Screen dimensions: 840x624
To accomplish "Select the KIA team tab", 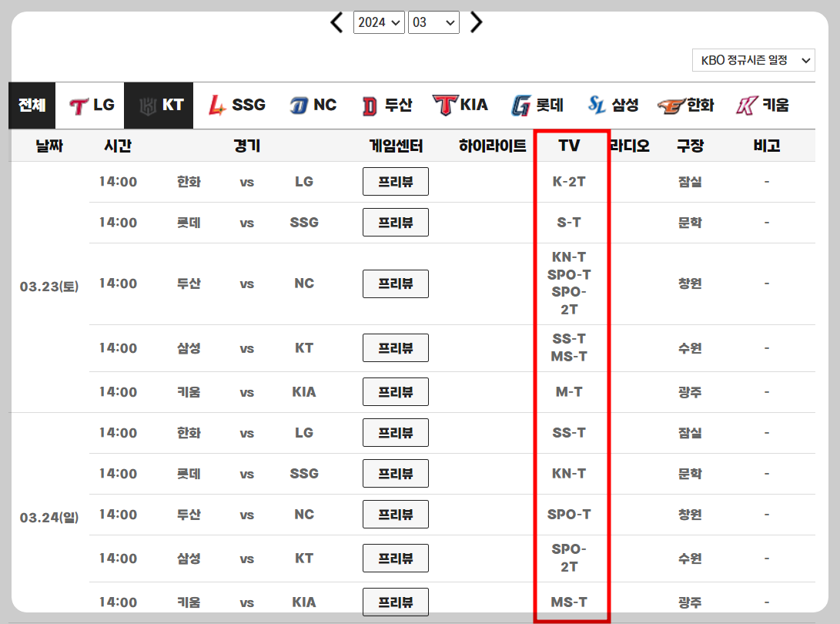I will [x=460, y=105].
